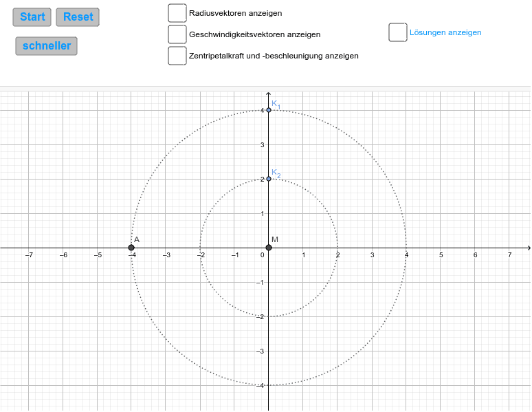532x412 pixels.
Task: Click the x-axis label 5
Action: click(441, 254)
